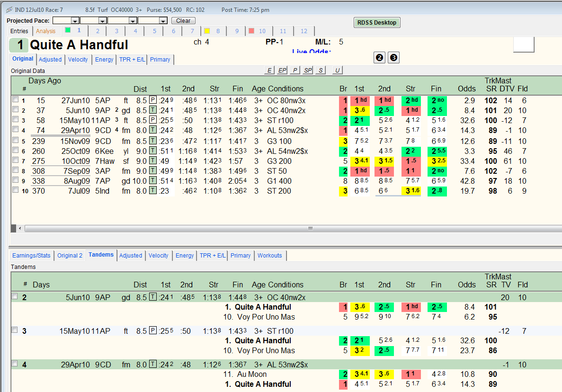Image resolution: width=562 pixels, height=392 pixels.
Task: Check the box for past race line 4
Action: [x=16, y=129]
